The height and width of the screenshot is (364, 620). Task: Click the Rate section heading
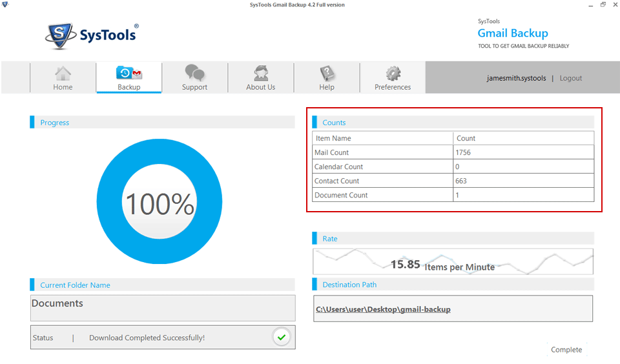pyautogui.click(x=330, y=239)
